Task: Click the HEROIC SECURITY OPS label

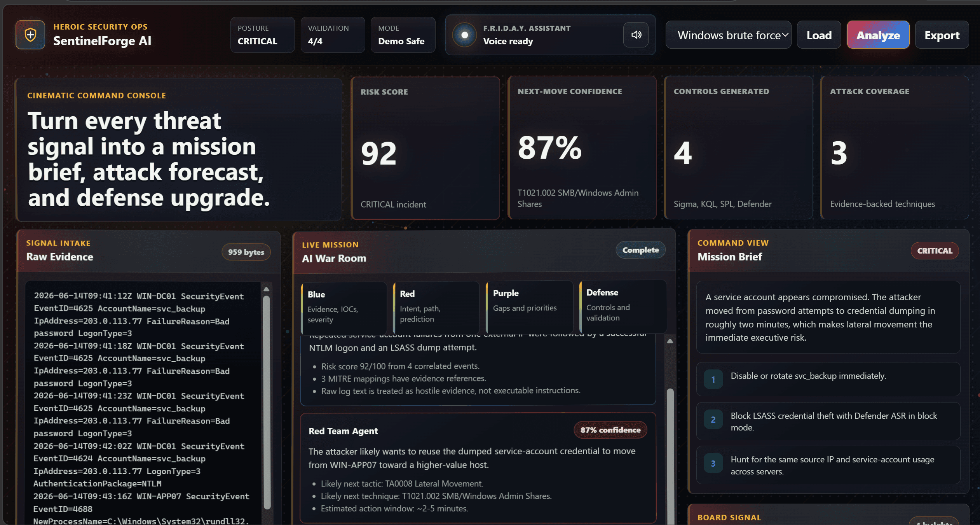Action: (x=100, y=27)
